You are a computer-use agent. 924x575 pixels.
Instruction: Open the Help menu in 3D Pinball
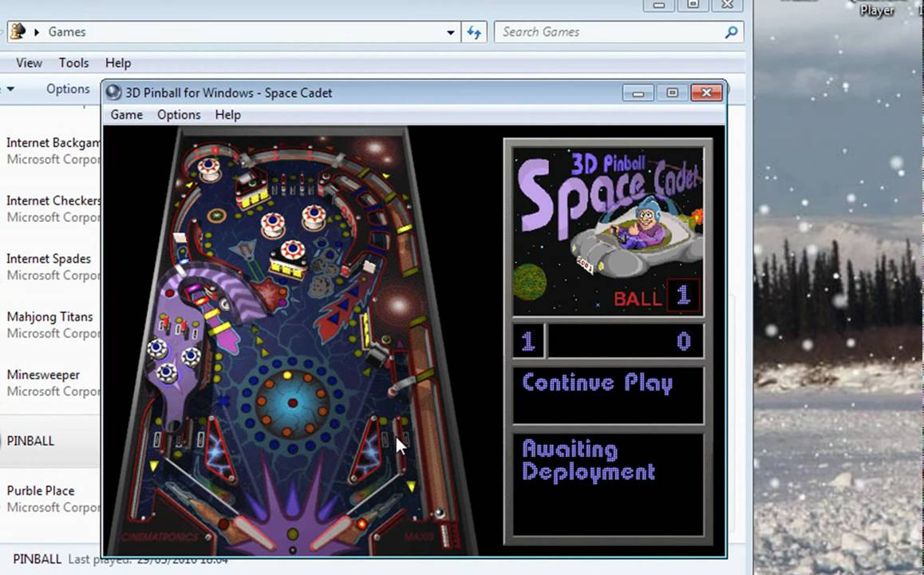tap(227, 115)
